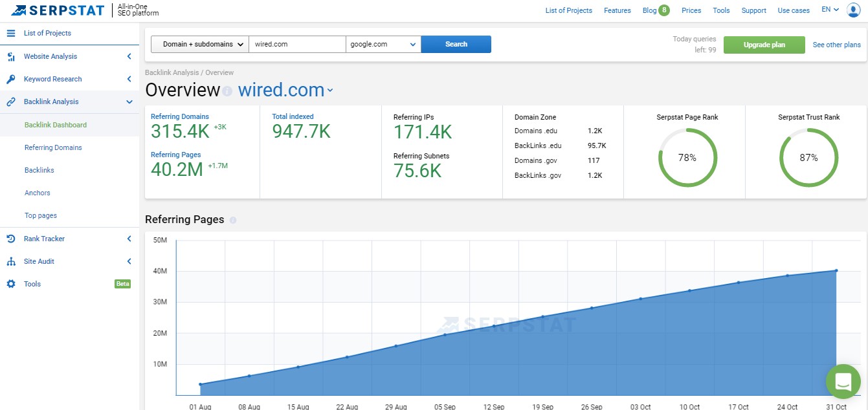868x410 pixels.
Task: Open the google.com search engine dropdown
Action: (x=384, y=44)
